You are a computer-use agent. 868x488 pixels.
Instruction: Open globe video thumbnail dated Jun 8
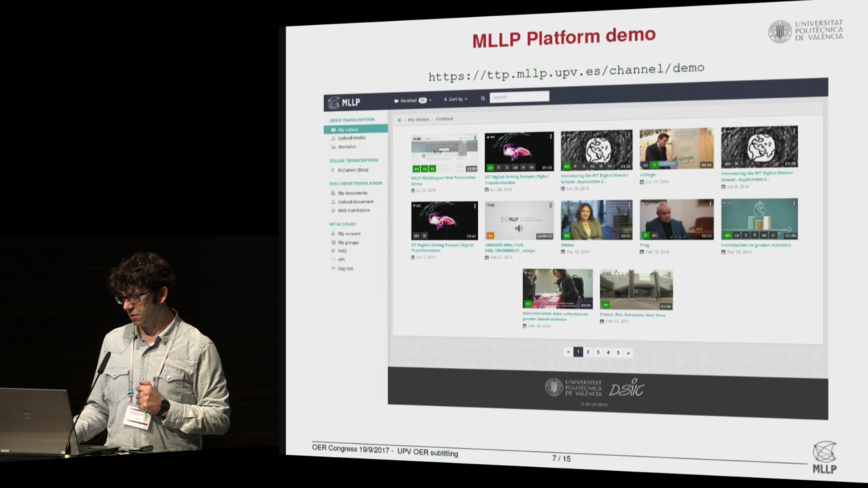(759, 147)
